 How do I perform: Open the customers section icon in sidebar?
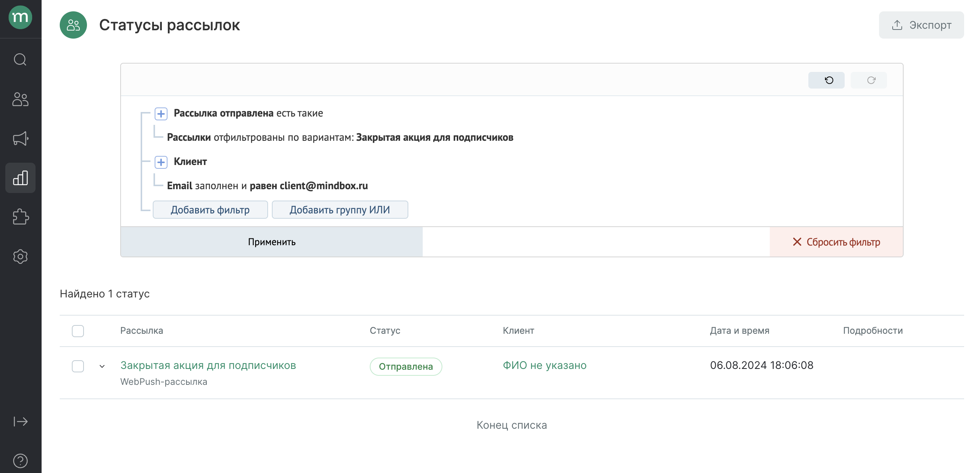[20, 99]
